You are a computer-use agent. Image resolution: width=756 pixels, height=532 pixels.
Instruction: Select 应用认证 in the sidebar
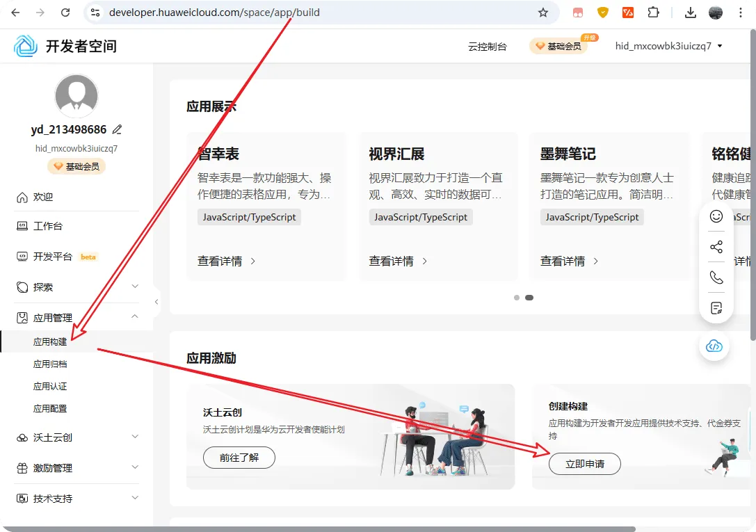coord(50,387)
